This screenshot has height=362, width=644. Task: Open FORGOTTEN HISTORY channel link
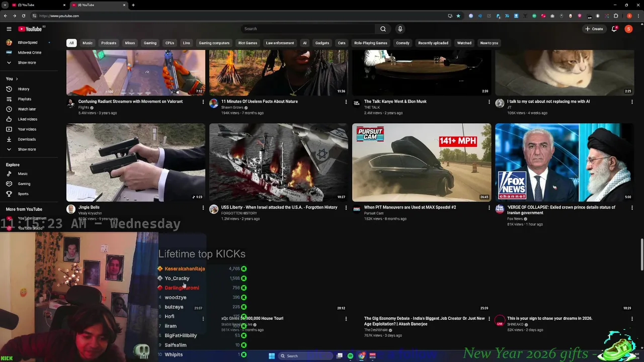[239, 213]
